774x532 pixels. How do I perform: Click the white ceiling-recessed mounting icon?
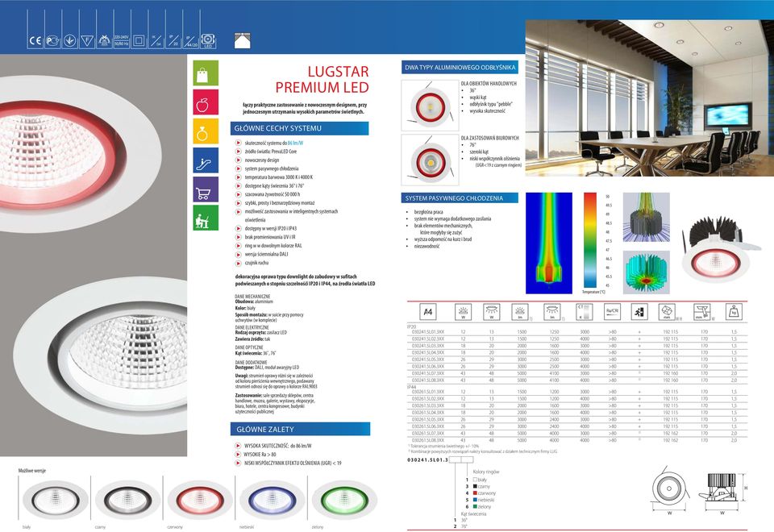click(x=242, y=41)
